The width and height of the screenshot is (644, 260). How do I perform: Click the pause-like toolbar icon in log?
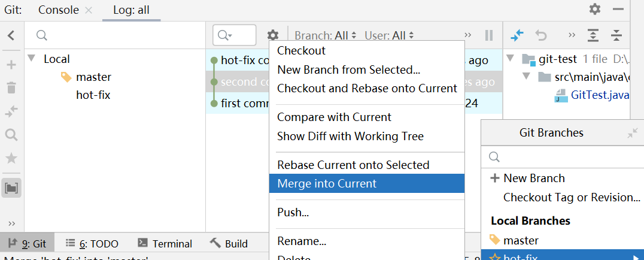(x=489, y=35)
